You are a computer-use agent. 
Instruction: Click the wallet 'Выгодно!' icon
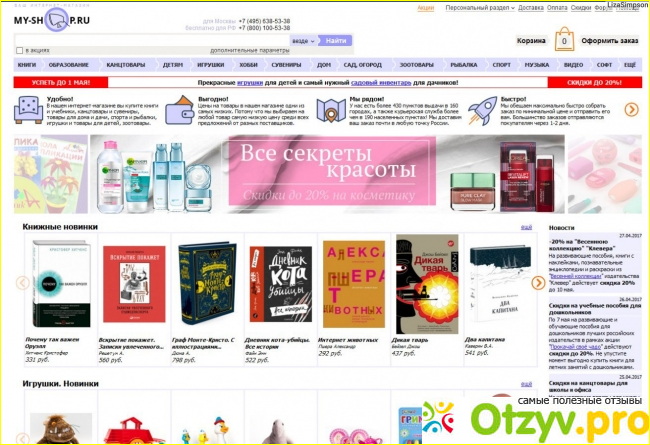click(180, 110)
